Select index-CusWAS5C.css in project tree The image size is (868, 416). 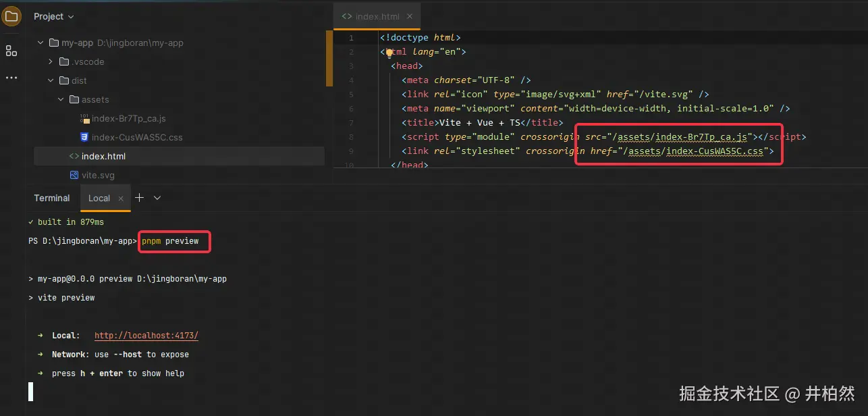coord(137,137)
